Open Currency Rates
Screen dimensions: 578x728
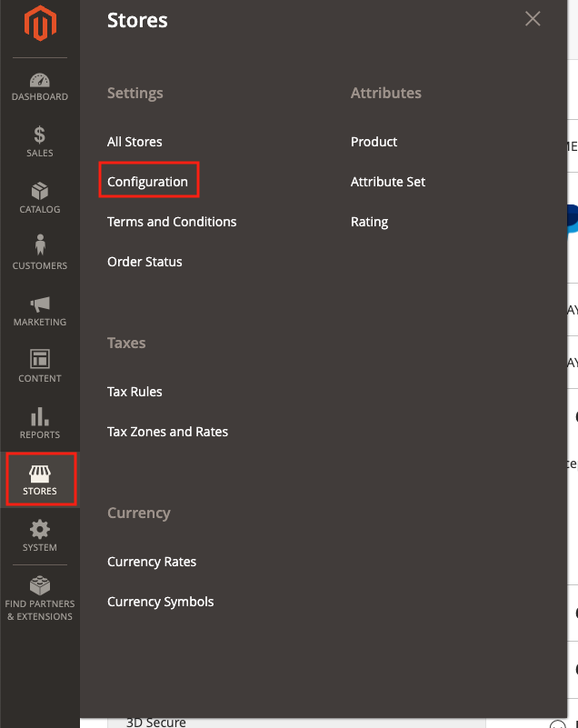pos(152,562)
